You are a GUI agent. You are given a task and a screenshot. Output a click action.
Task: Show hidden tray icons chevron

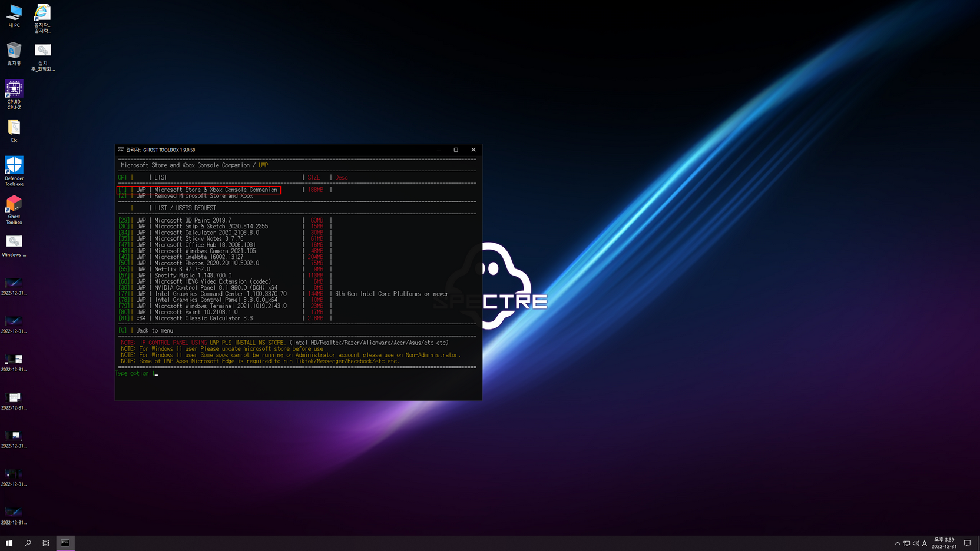(898, 543)
